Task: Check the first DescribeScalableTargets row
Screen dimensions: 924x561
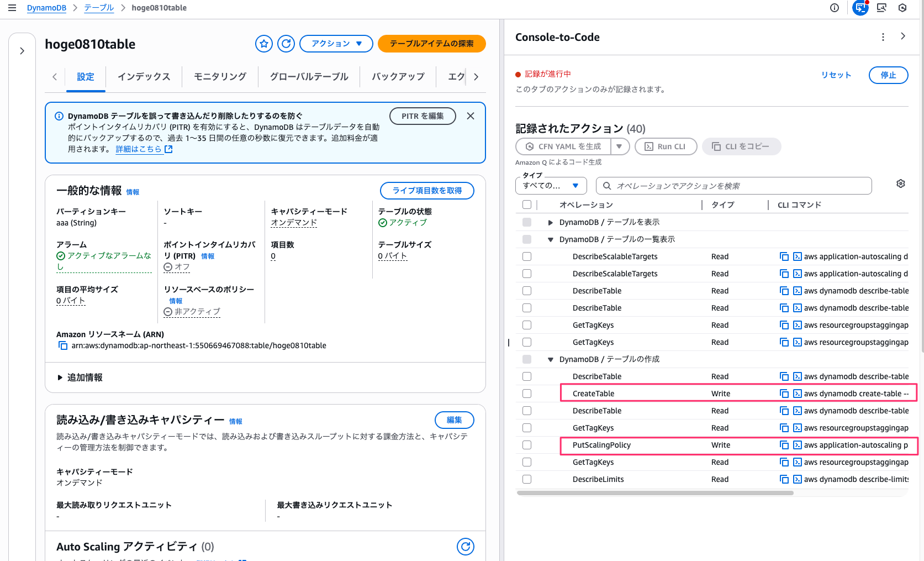Action: pyautogui.click(x=527, y=256)
